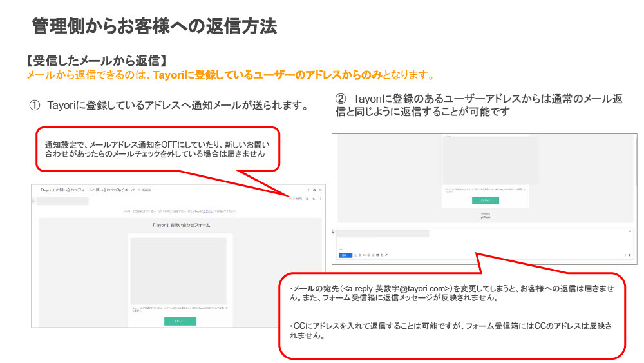Image resolution: width=644 pixels, height=363 pixels.
Task: Click the green login button in the right email
Action: pos(485,201)
